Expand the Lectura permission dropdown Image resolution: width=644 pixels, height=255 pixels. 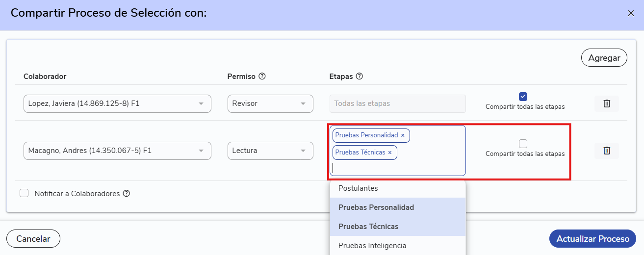[270, 151]
